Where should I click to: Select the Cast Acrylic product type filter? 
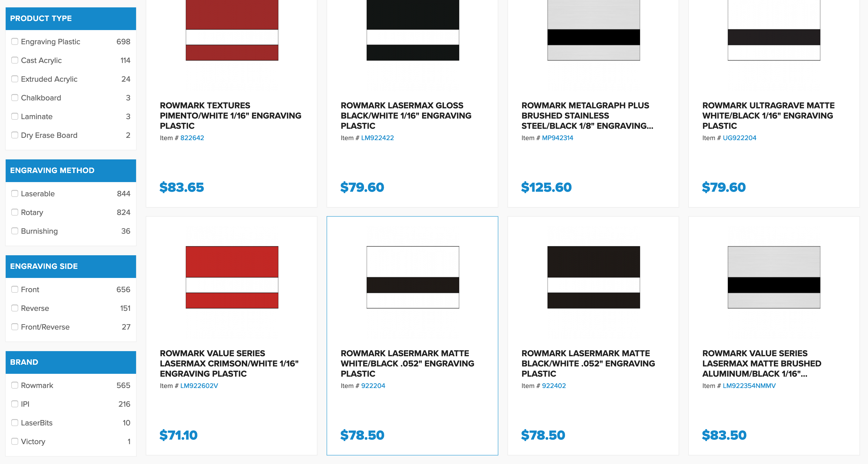(x=14, y=60)
